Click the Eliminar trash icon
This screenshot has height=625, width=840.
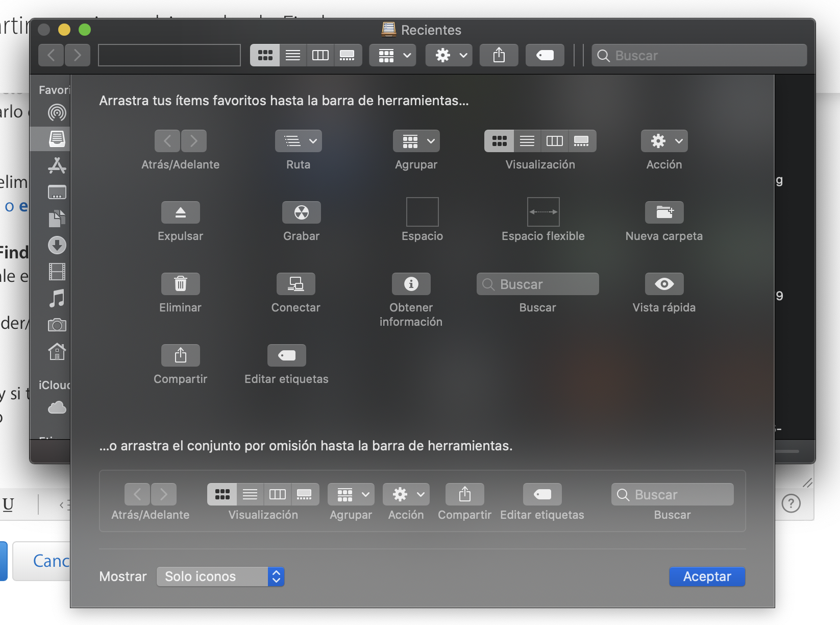click(x=181, y=284)
